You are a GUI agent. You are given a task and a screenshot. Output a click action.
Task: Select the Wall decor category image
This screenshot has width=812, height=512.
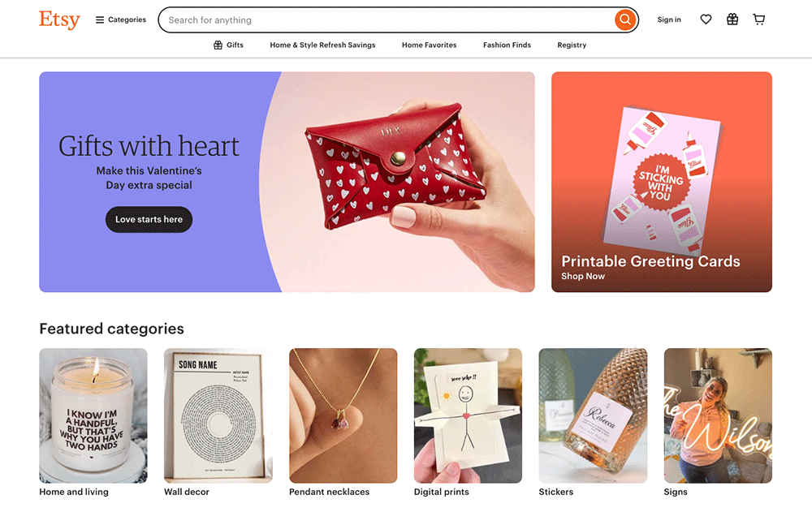(x=218, y=415)
